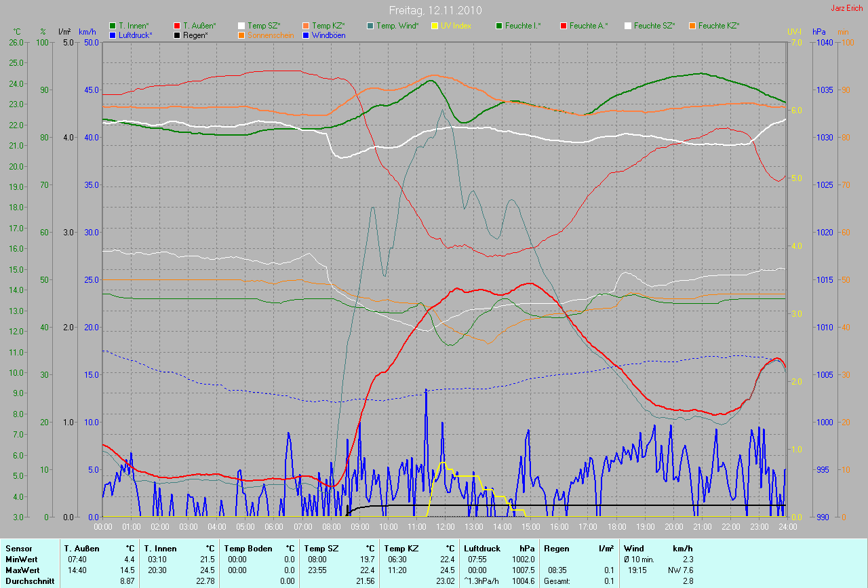Click the Feuchte KZ legend label

pyautogui.click(x=719, y=26)
